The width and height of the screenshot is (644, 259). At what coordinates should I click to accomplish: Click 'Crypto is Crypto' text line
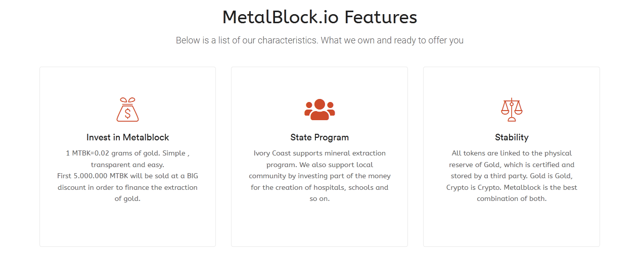point(512,187)
